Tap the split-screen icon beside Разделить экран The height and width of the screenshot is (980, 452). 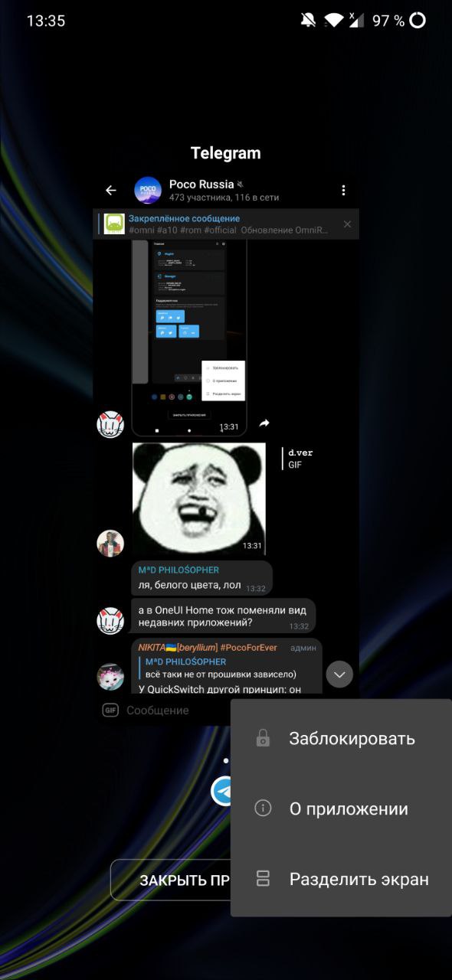[x=263, y=879]
